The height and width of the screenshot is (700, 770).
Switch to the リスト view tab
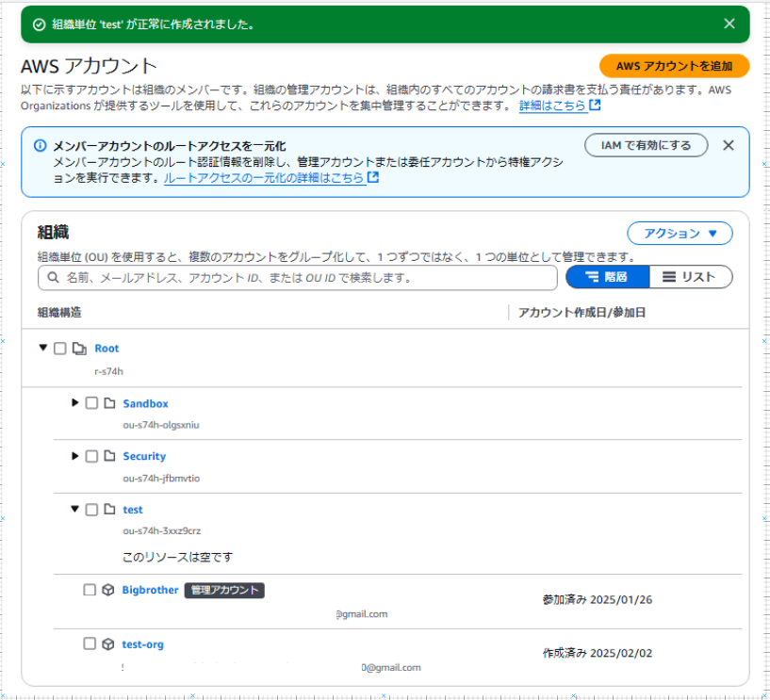[694, 277]
